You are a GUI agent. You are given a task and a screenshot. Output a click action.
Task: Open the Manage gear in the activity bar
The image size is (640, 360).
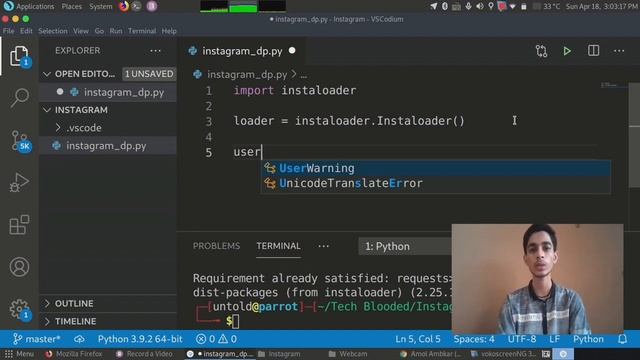click(19, 309)
